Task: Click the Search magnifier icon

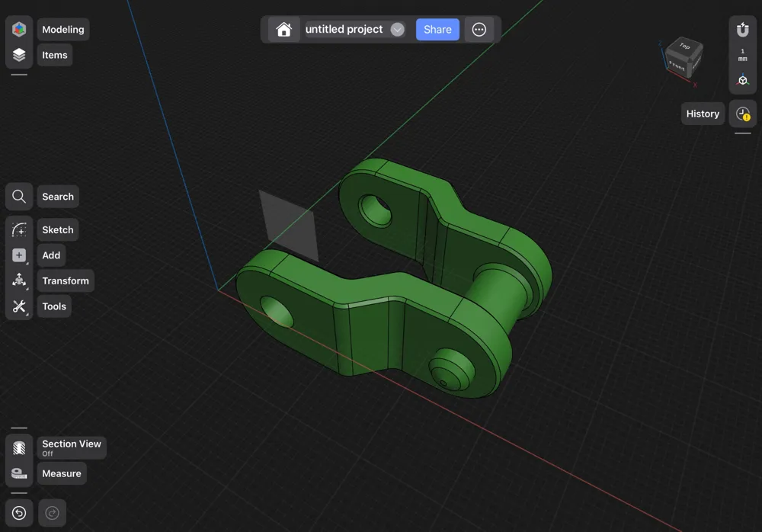Action: pyautogui.click(x=19, y=197)
